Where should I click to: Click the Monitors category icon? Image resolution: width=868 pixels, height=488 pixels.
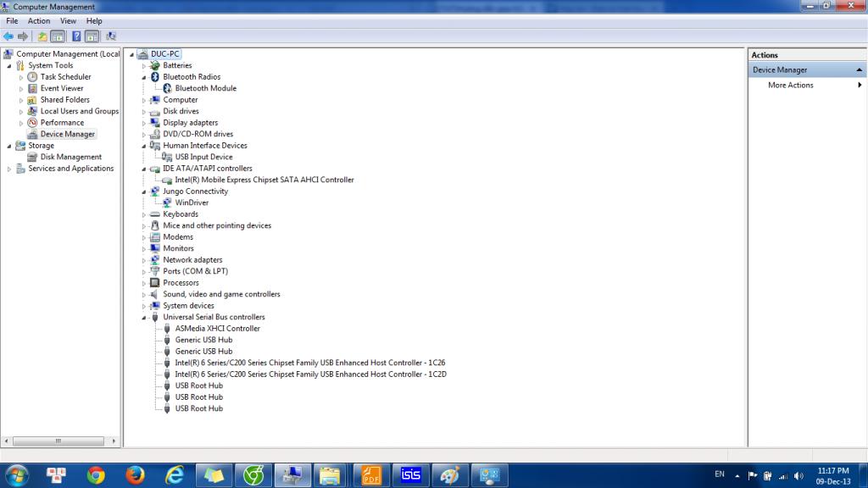point(155,248)
